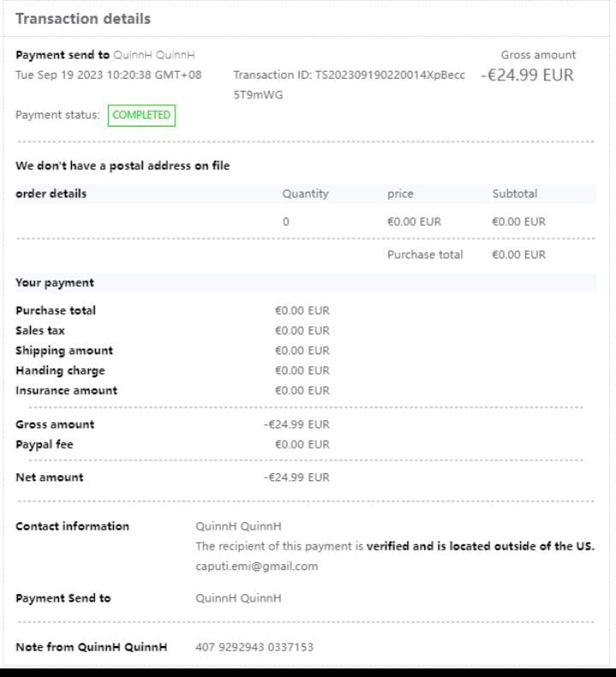Screen dimensions: 616x677
Task: Select the note number 407 9292943 0337153
Action: point(254,647)
